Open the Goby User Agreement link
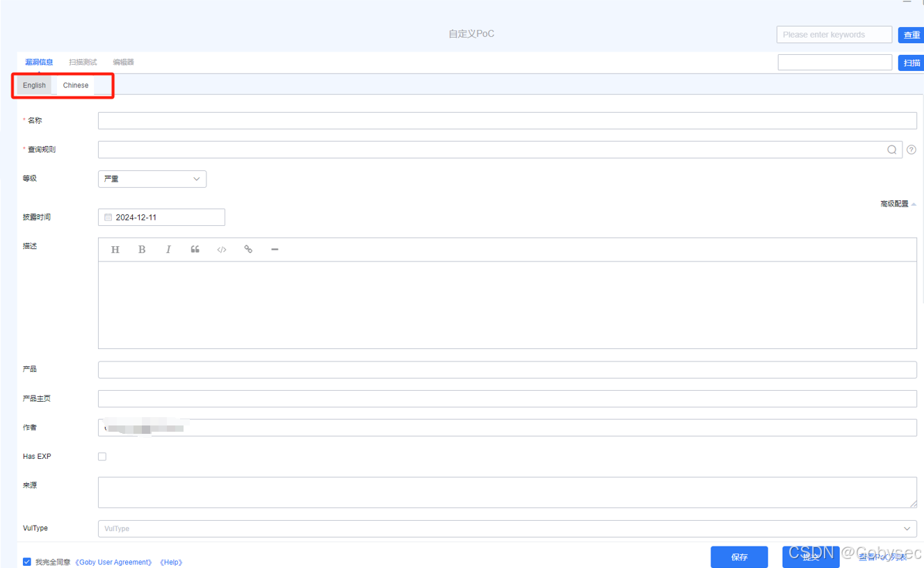Screen dimensions: 924x568 113,562
